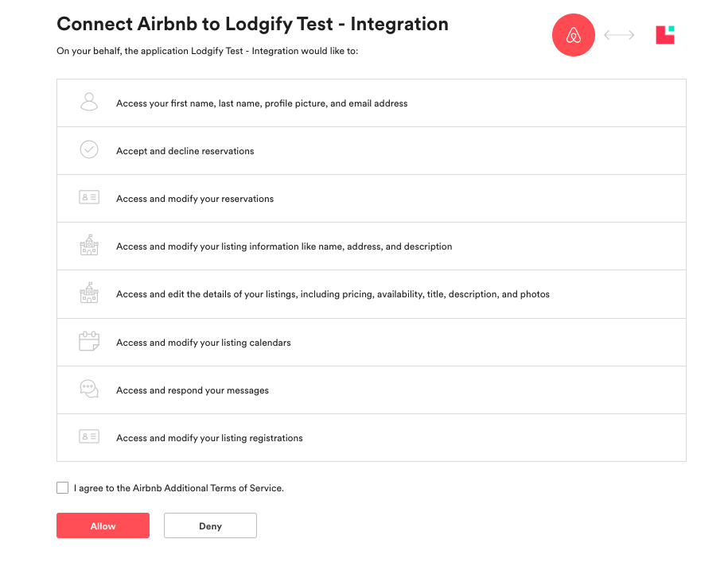Click the Airbnb logo circle icon

[x=574, y=35]
